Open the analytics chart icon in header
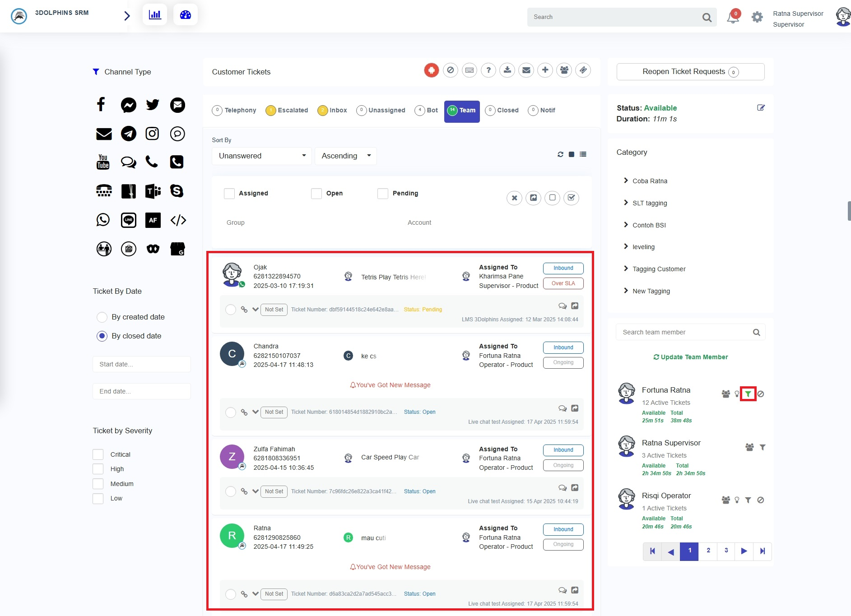Screen dimensions: 851x616 point(155,15)
